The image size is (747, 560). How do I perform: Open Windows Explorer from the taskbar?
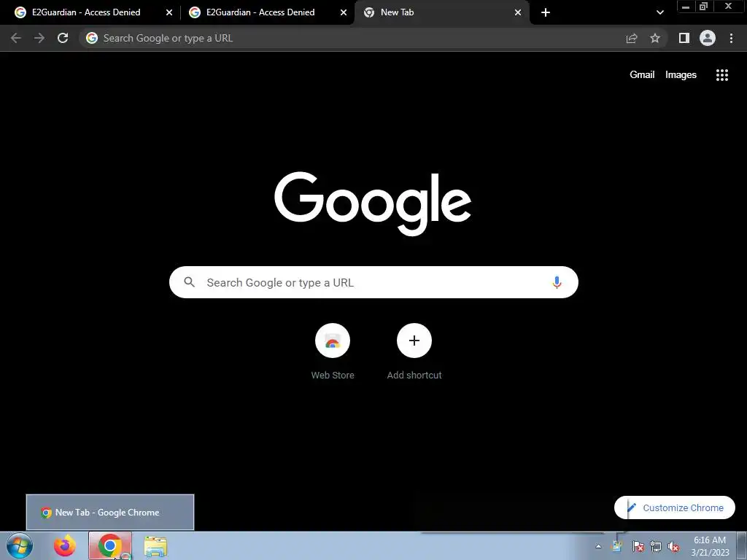155,547
